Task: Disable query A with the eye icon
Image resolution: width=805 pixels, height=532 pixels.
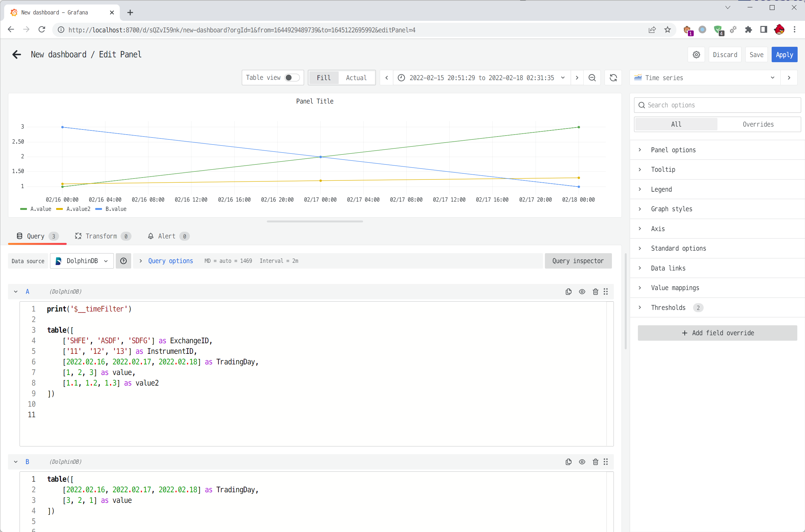Action: coord(582,291)
